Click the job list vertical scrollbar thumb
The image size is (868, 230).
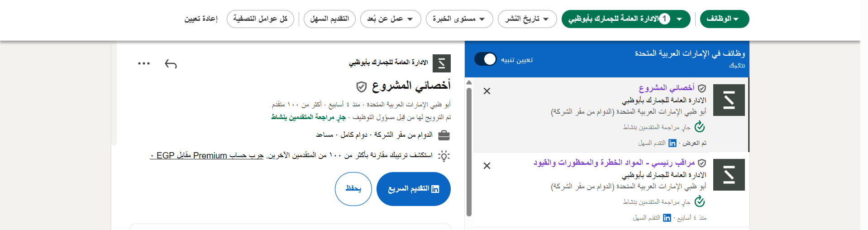click(469, 152)
